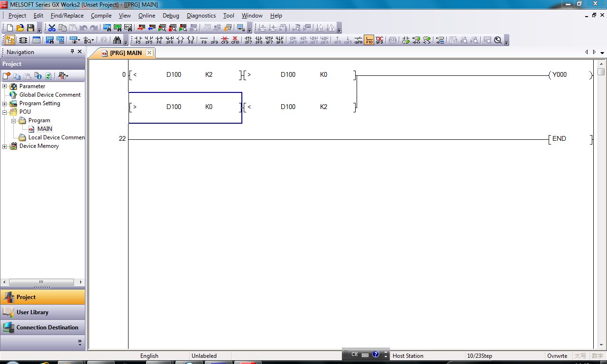The width and height of the screenshot is (607, 364).
Task: Click the zoom magnifier toolbar icon
Action: coord(497,40)
